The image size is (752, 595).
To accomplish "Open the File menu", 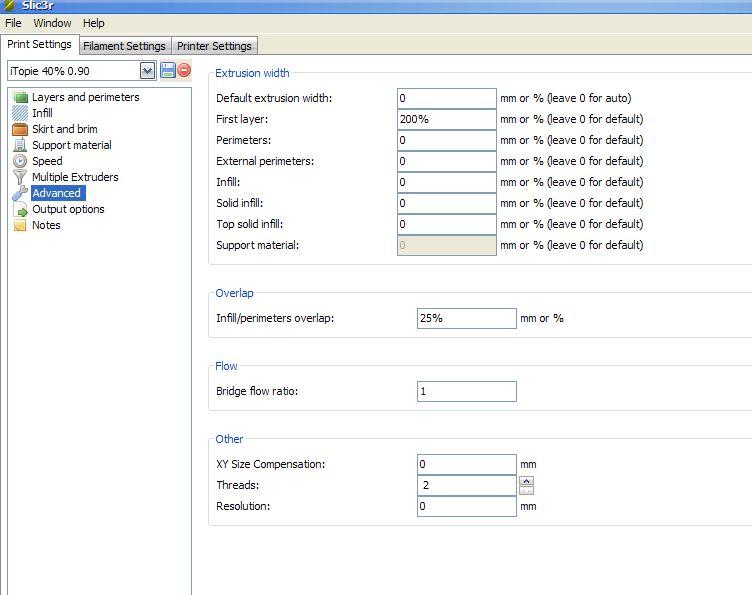I will pos(13,23).
